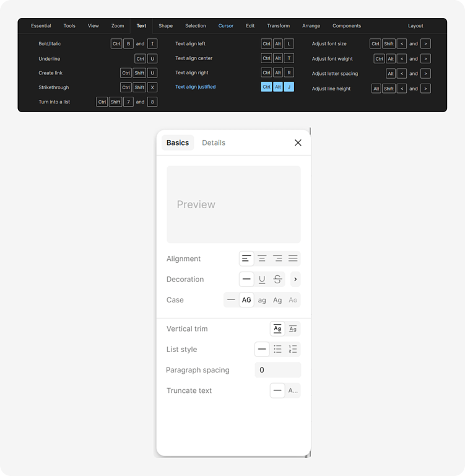Click the Bold/Italic shortcut label

[x=50, y=44]
